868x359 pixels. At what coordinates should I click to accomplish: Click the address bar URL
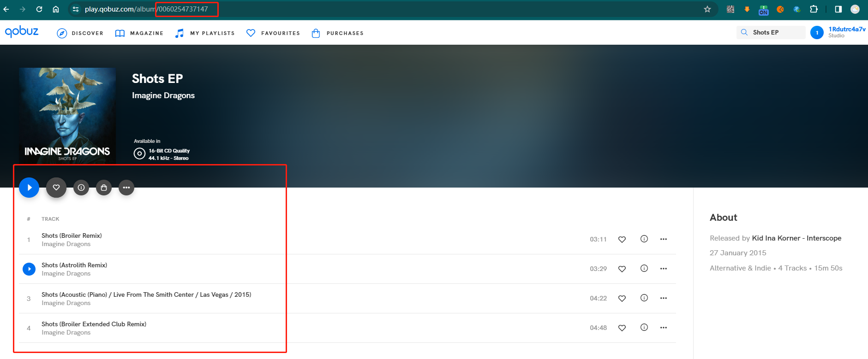(146, 9)
